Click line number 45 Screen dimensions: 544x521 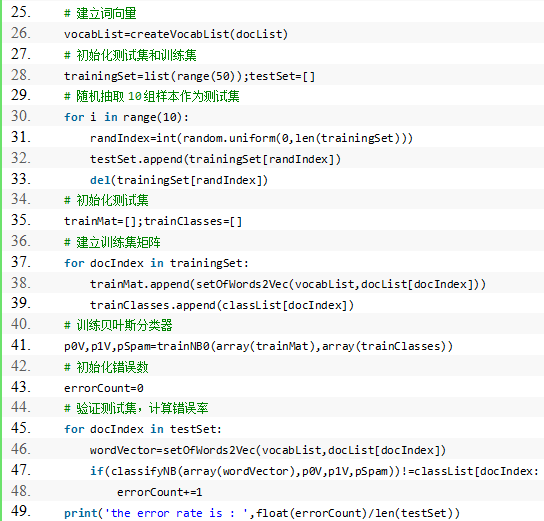[x=21, y=428]
